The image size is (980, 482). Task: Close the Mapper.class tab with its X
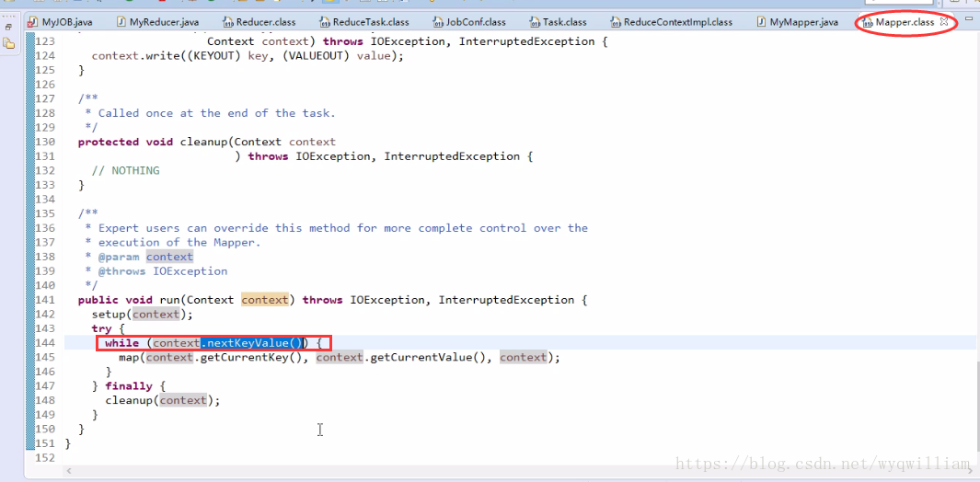[x=944, y=21]
